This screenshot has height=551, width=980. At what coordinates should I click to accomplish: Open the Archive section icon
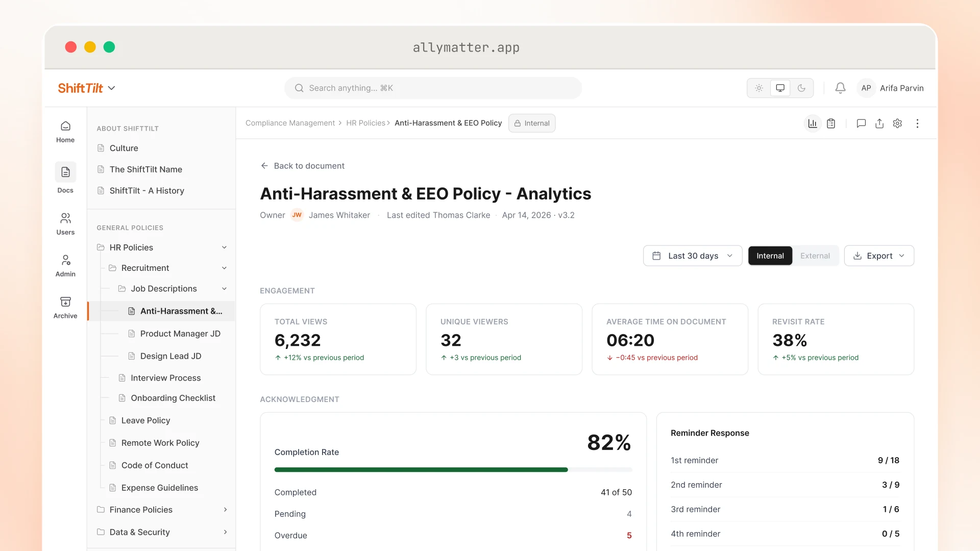[65, 302]
